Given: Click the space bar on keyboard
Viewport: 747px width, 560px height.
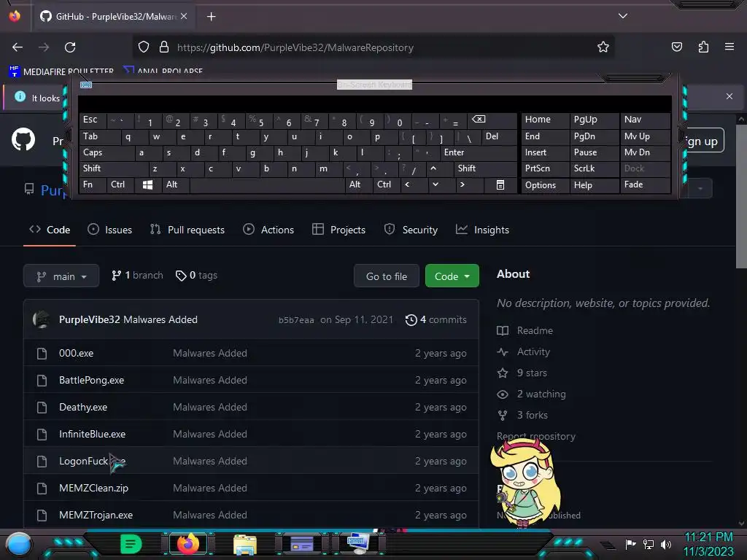Looking at the screenshot, I should point(267,184).
